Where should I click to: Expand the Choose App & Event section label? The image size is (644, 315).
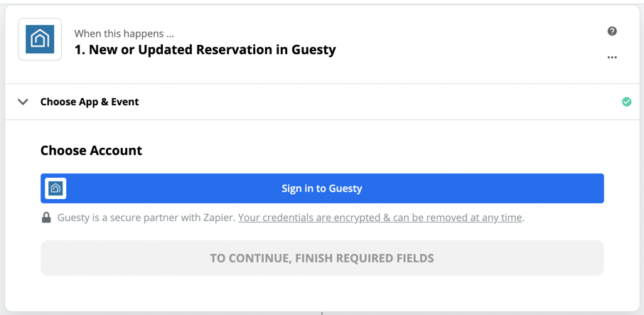click(x=90, y=102)
